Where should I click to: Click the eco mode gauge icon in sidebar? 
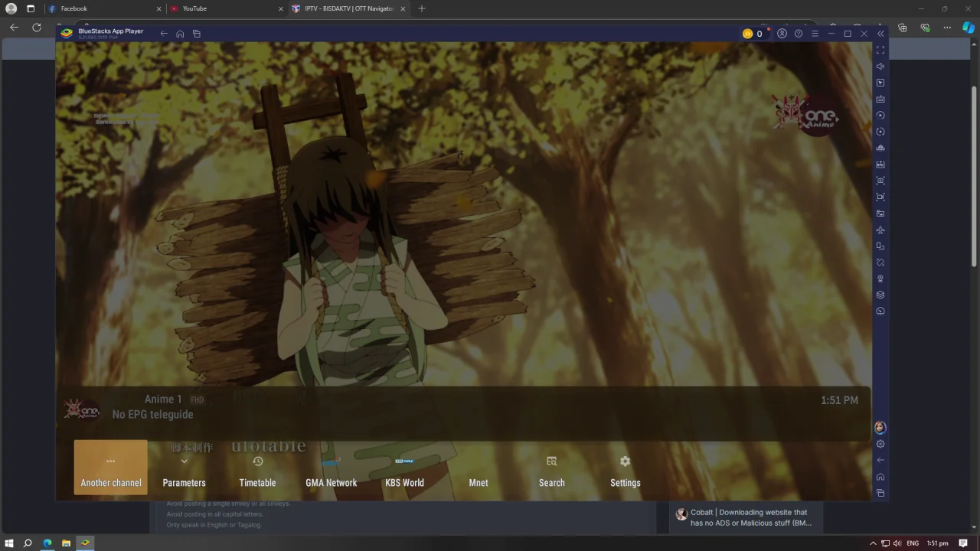pyautogui.click(x=880, y=311)
